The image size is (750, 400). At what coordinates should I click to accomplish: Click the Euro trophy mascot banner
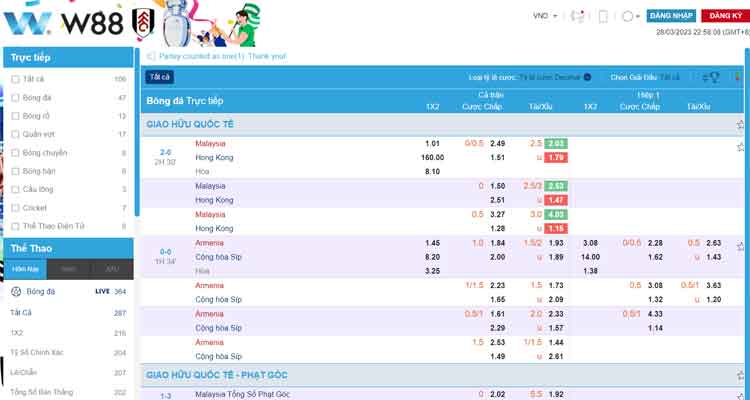tap(210, 23)
